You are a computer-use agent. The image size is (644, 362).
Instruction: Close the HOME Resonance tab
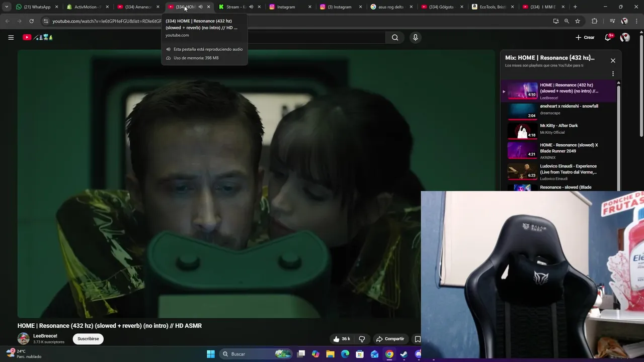click(x=209, y=7)
